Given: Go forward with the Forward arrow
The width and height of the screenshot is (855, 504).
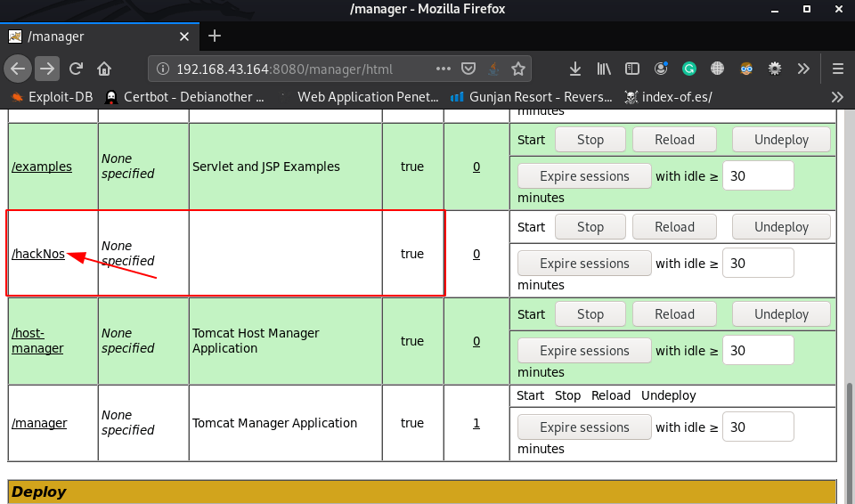Looking at the screenshot, I should click(x=47, y=69).
